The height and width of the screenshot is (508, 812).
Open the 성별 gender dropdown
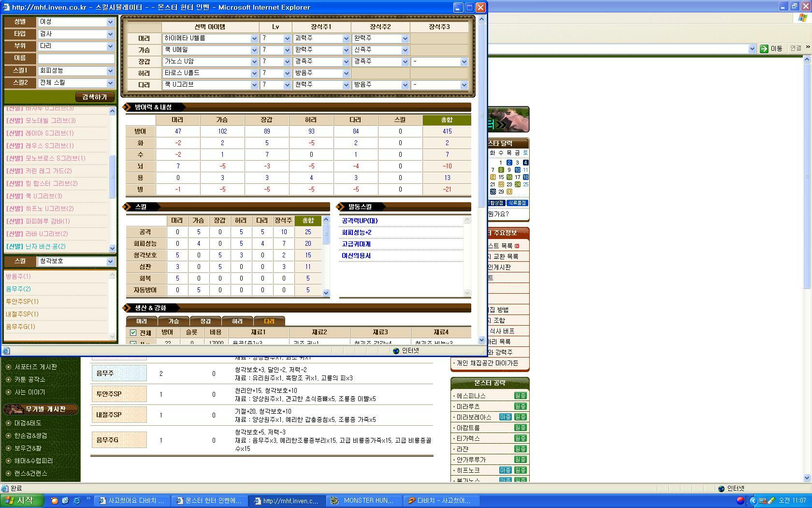pyautogui.click(x=110, y=22)
